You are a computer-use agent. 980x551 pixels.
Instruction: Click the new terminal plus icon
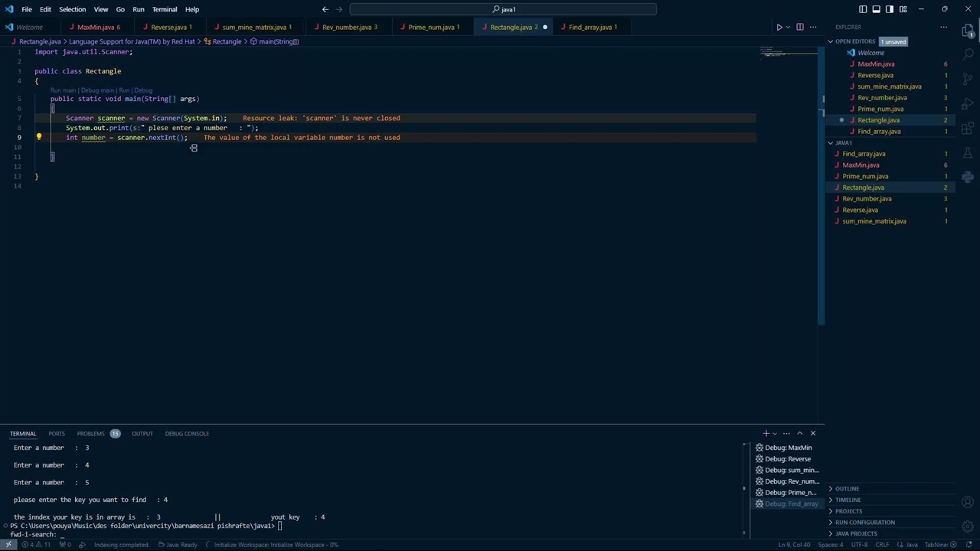766,433
